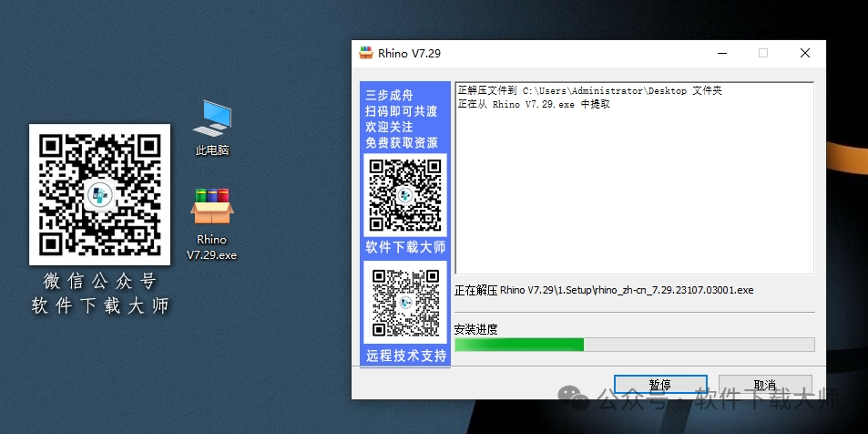Click the QR code above 软件下载大师 in dialog

pyautogui.click(x=405, y=195)
